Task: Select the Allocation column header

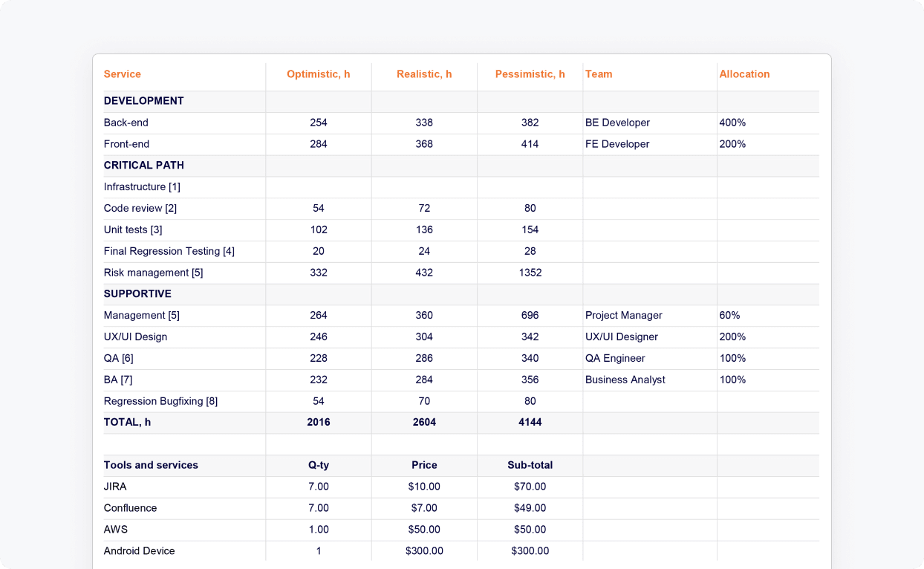Action: coord(744,74)
